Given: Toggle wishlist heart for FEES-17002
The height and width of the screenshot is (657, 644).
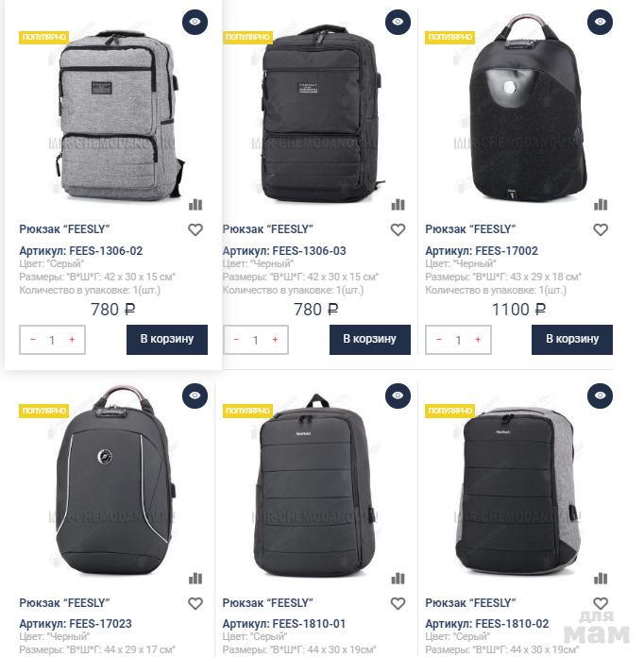Looking at the screenshot, I should click(601, 229).
